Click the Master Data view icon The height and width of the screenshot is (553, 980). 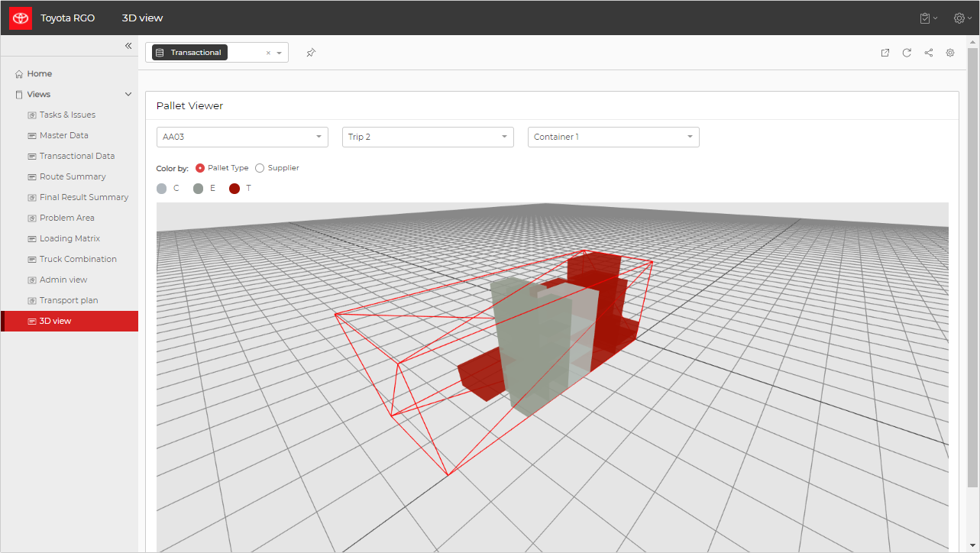pos(32,136)
